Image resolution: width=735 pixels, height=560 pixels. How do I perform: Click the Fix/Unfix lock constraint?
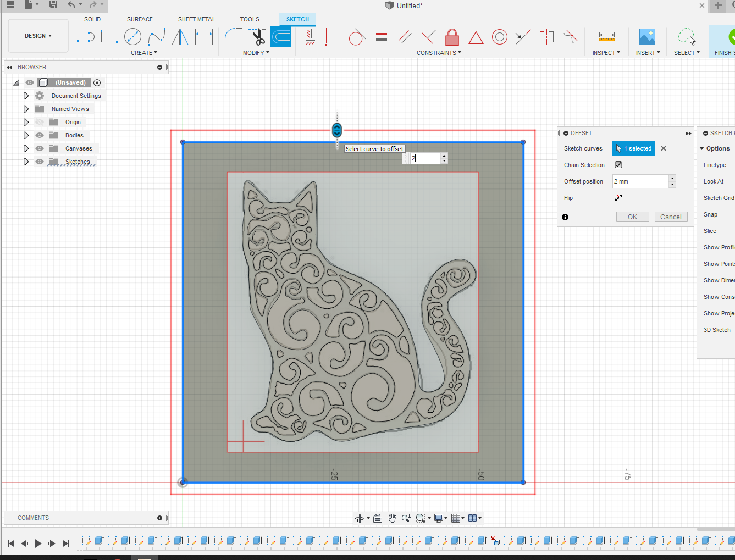(x=452, y=37)
